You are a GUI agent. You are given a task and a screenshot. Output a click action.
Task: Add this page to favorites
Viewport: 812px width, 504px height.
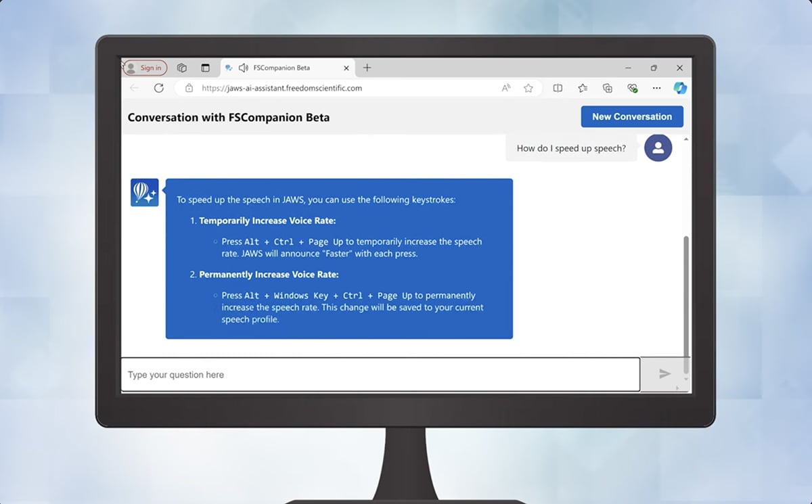click(x=528, y=88)
